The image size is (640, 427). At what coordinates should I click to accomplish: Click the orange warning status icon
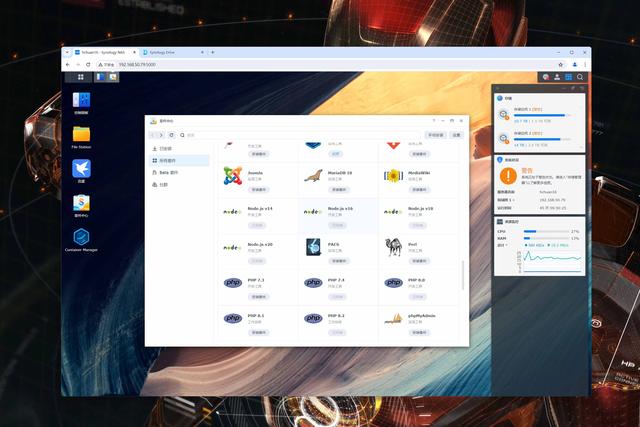click(x=508, y=176)
